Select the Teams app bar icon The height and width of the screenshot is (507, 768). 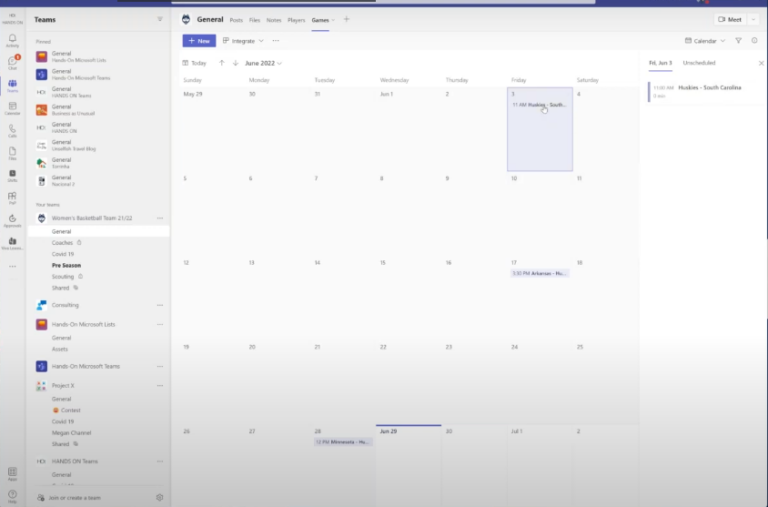click(12, 86)
